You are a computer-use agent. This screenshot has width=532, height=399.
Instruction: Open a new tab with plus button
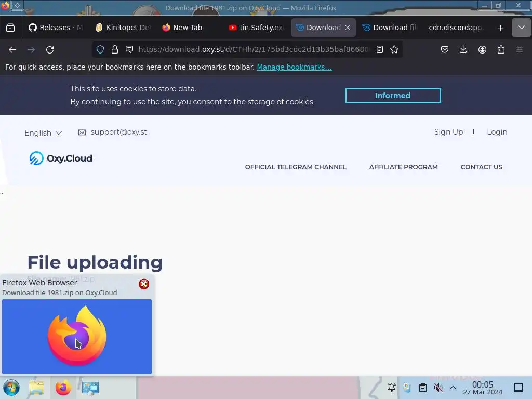point(500,28)
